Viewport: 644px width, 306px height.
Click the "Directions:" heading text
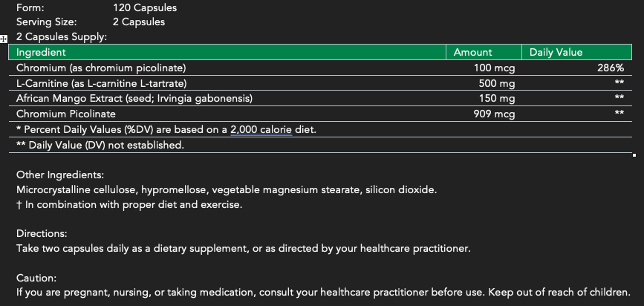click(x=42, y=233)
